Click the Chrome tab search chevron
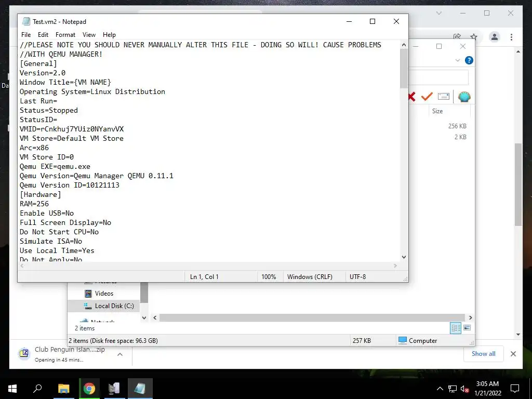Image resolution: width=532 pixels, height=399 pixels. coord(438,13)
